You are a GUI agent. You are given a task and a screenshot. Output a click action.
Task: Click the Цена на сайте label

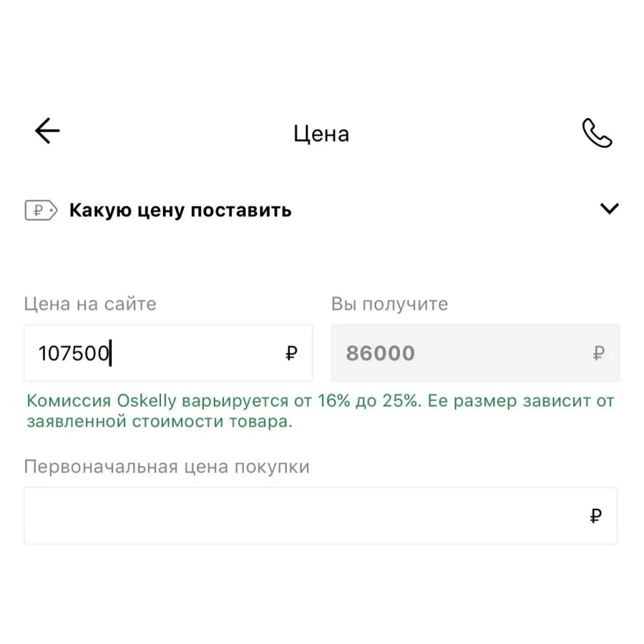[90, 304]
